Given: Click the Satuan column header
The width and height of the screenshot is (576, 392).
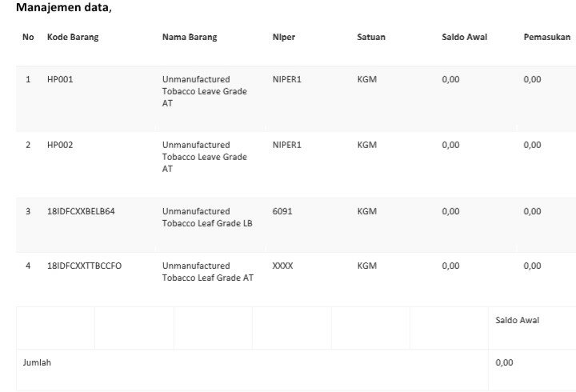Looking at the screenshot, I should 370,37.
